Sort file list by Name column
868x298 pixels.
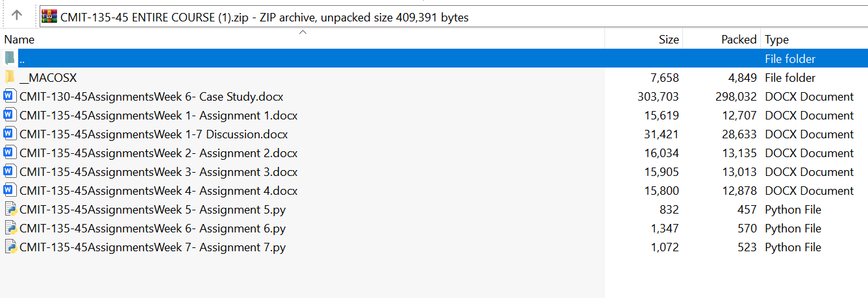coord(19,40)
